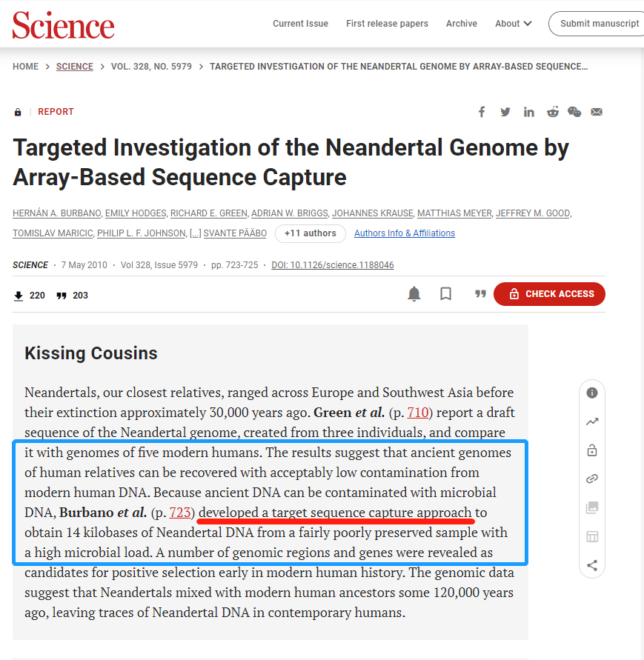Share article via WeChat icon

pos(574,112)
